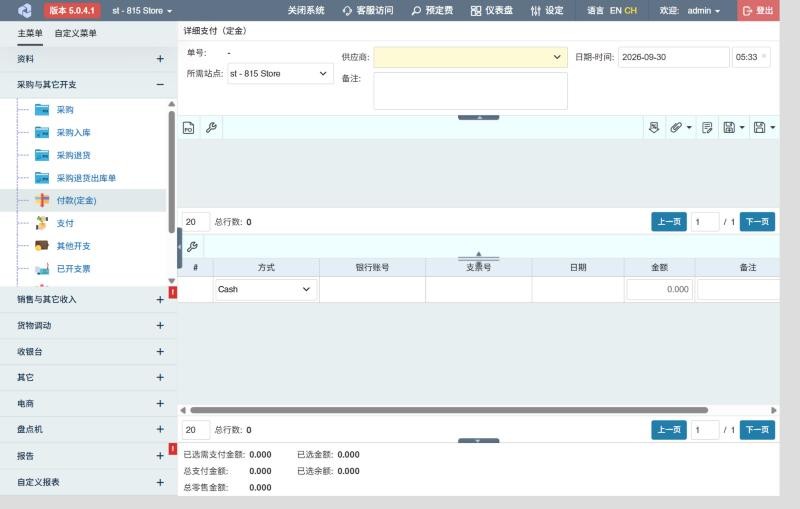Screen dimensions: 800x509
Task: Expand the 电商 section
Action: pyautogui.click(x=160, y=403)
